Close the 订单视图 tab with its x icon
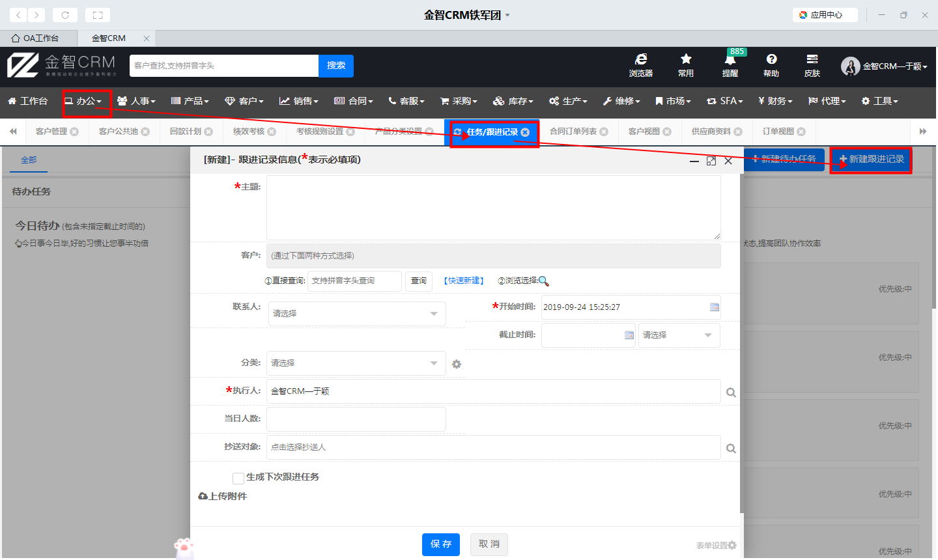Screen dimensions: 938x560 click(x=801, y=132)
